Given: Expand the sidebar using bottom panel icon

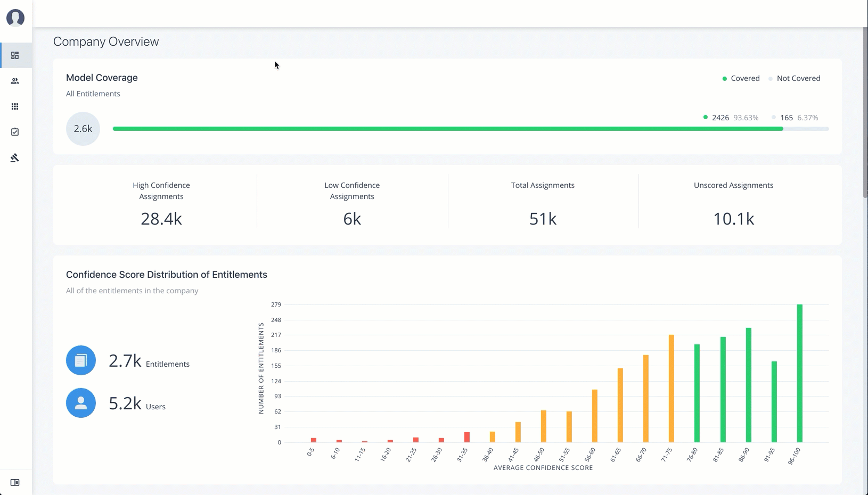Looking at the screenshot, I should 15,482.
